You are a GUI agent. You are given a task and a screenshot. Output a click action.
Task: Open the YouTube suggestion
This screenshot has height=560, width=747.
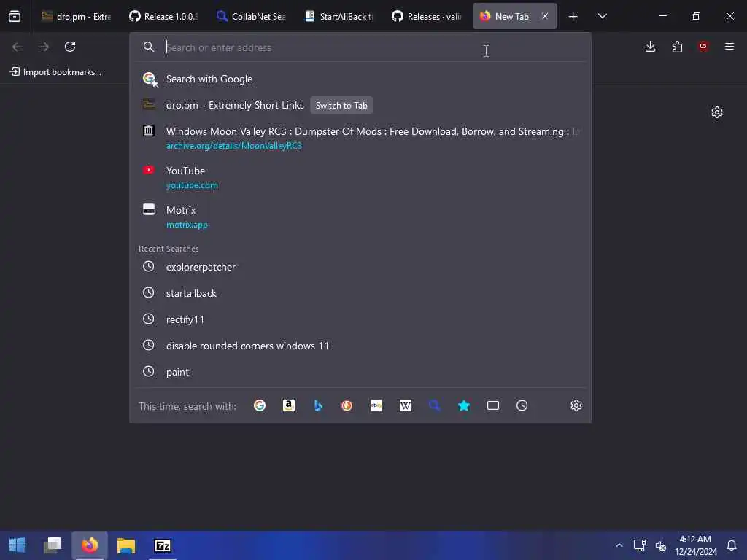[360, 178]
